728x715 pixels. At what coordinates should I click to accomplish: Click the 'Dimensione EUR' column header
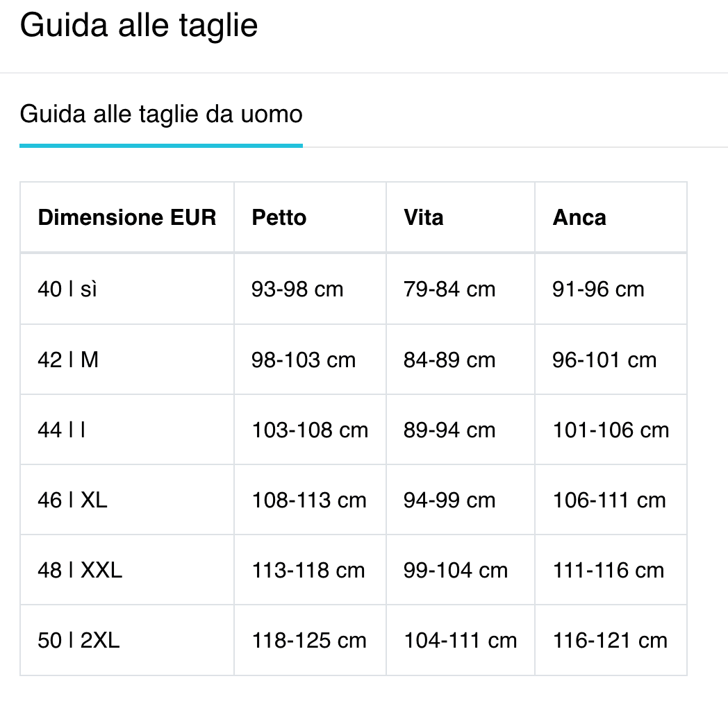click(x=127, y=217)
